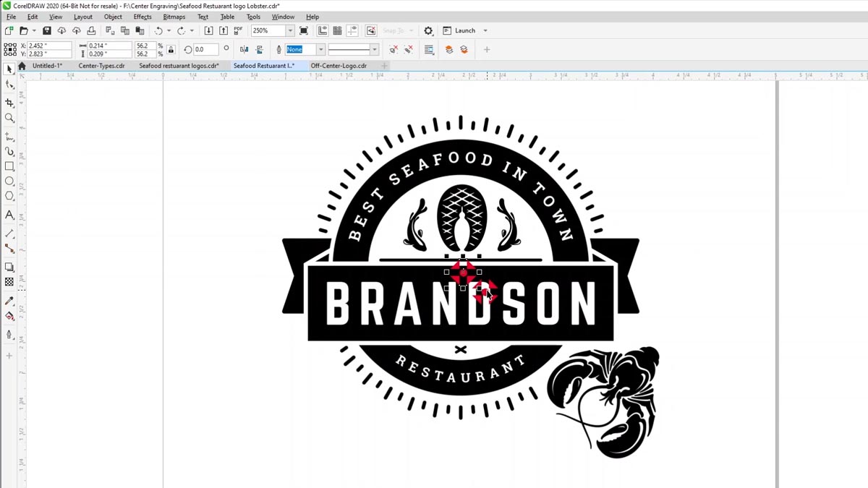Screen dimensions: 868x488
Task: Select the Ellipse tool
Action: [x=9, y=181]
